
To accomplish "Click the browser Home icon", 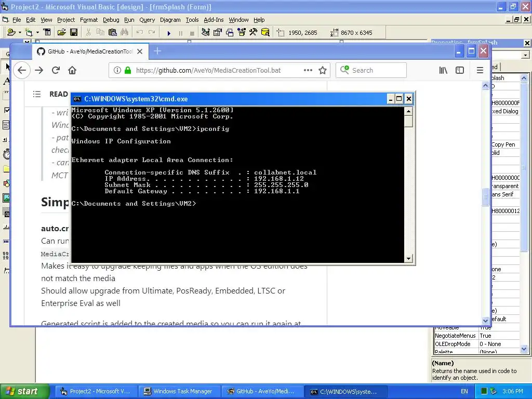I will 72,70.
